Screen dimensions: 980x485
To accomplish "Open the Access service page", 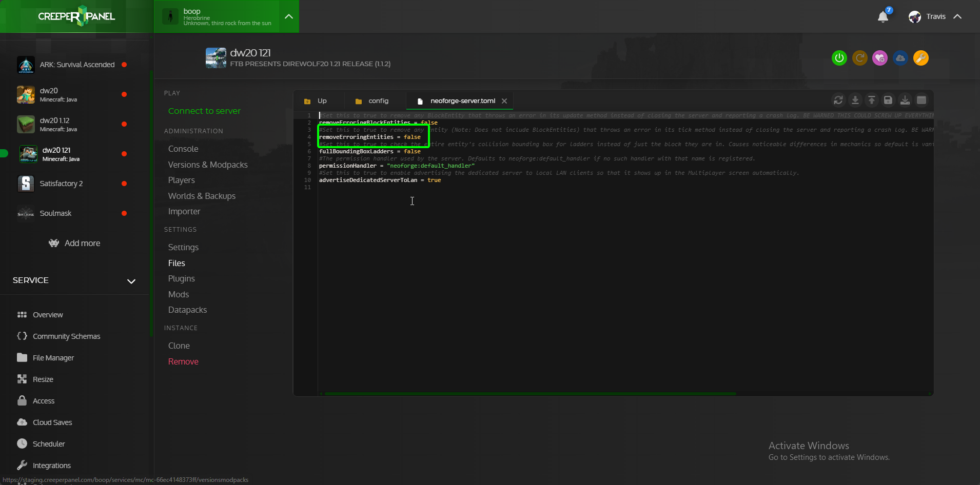I will [x=35, y=401].
